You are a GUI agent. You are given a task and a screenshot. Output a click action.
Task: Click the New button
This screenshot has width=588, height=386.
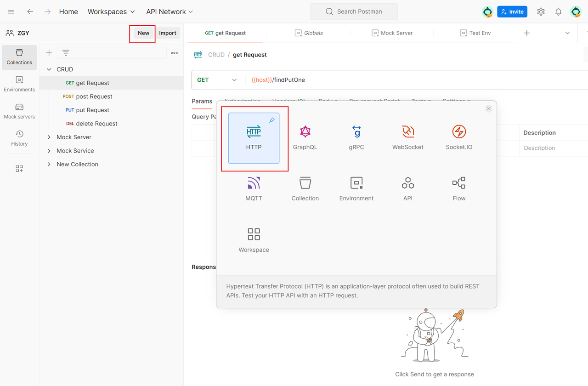[143, 33]
